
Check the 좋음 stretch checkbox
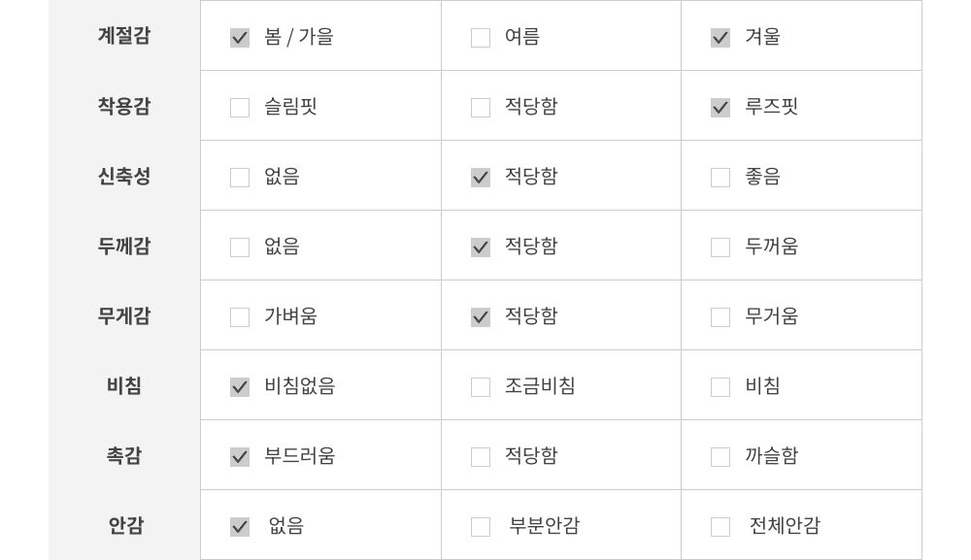tap(720, 178)
